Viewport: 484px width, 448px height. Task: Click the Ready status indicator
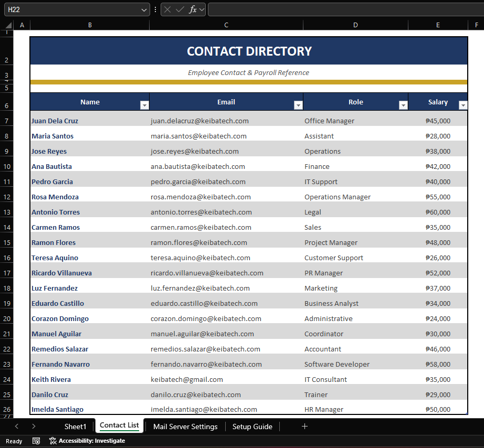[14, 441]
